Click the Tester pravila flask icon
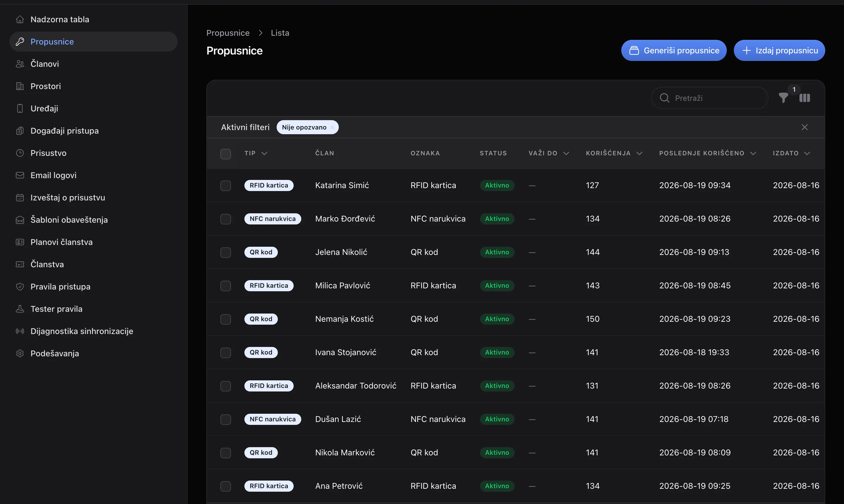The height and width of the screenshot is (504, 844). pos(20,309)
